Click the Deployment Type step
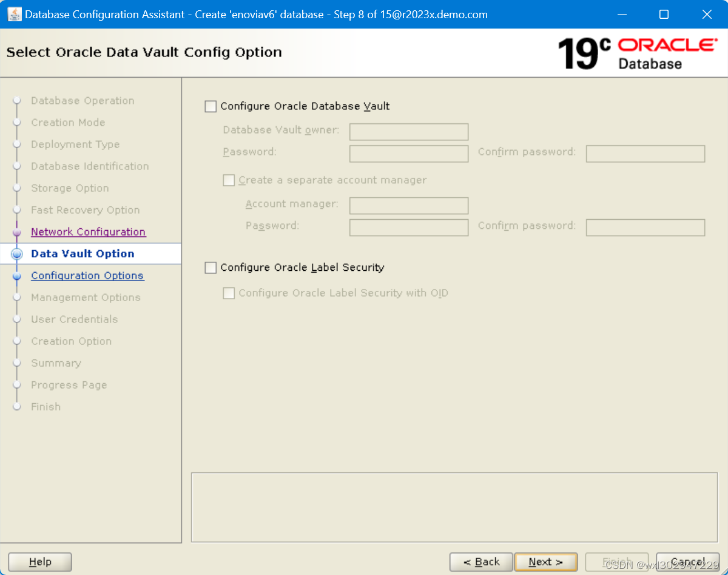Screen dimensions: 728x575 click(75, 145)
